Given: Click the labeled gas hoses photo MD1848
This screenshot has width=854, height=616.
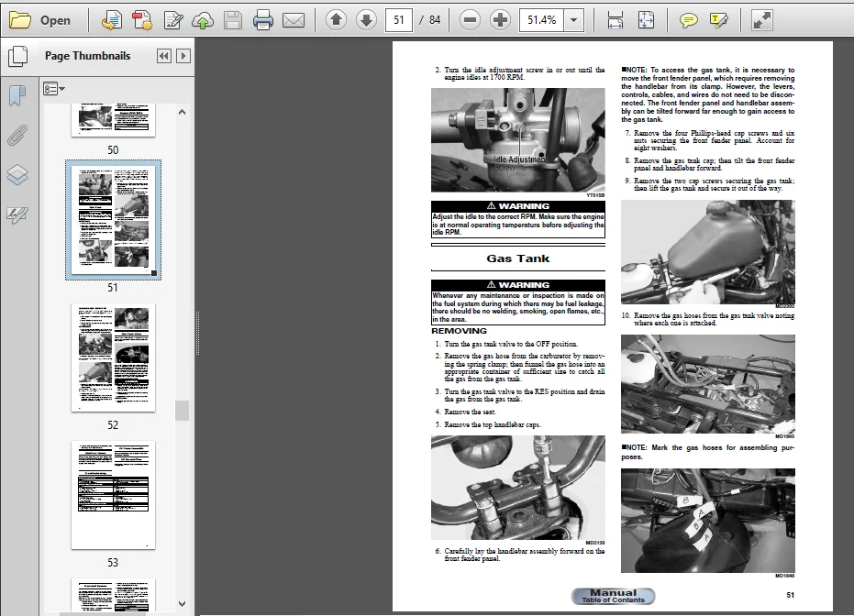Looking at the screenshot, I should 708,521.
